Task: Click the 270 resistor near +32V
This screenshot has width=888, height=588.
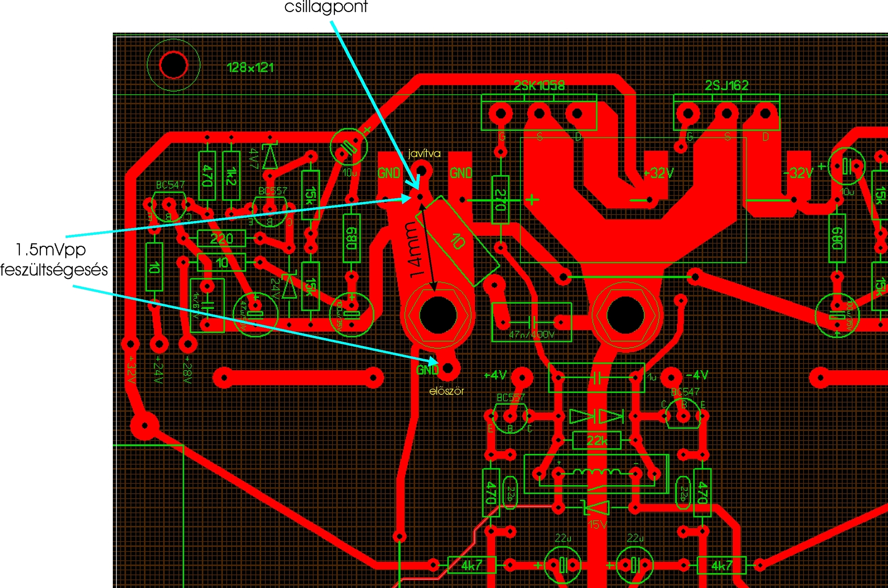Action: point(500,200)
